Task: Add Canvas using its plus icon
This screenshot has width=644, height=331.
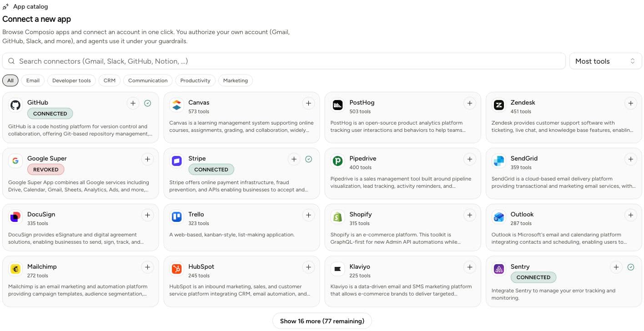Action: pos(308,103)
